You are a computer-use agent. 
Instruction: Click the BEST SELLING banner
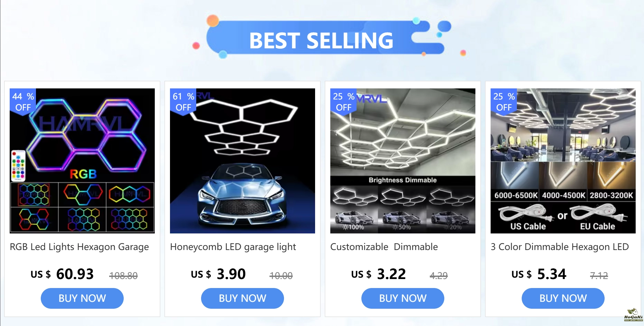click(322, 38)
